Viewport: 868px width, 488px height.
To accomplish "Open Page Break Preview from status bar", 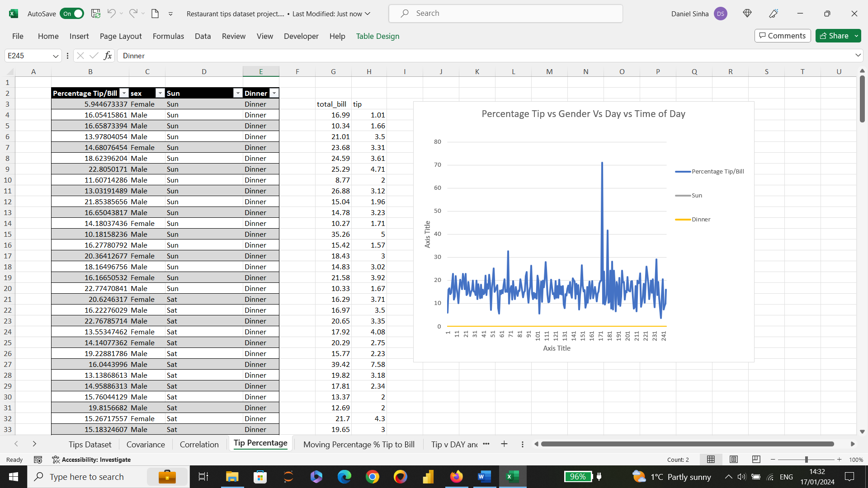I will [756, 459].
